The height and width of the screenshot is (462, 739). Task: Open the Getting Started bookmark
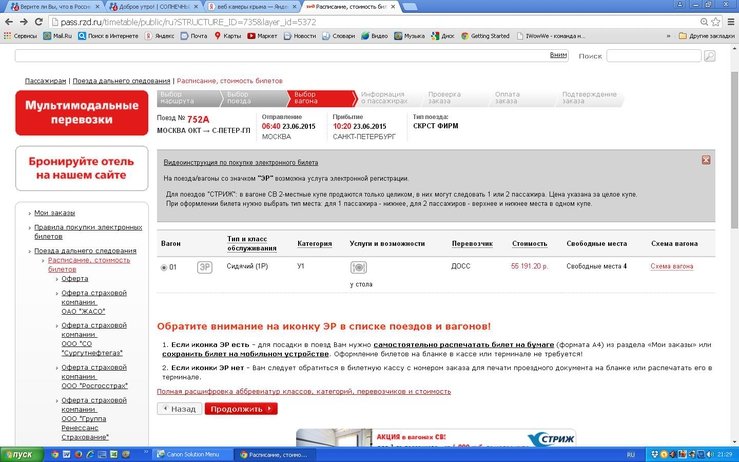click(x=485, y=36)
